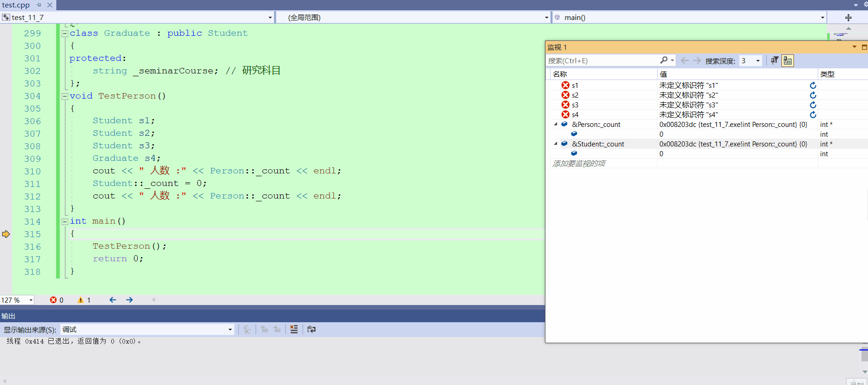Select the test.cpp editor tab
Screen dimensions: 868x385
pyautogui.click(x=16, y=5)
